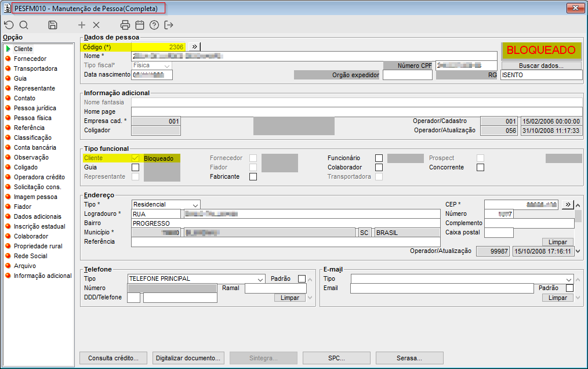Open Colaborador sidebar option

coord(31,236)
